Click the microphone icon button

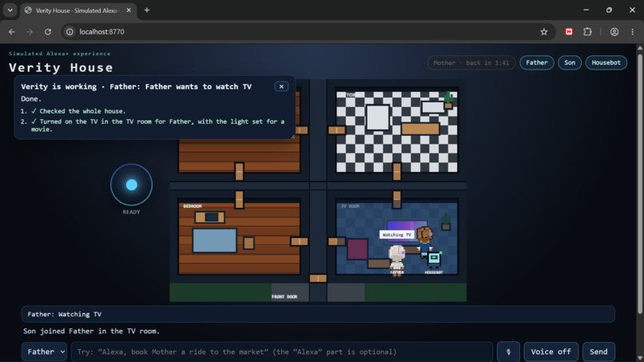508,352
